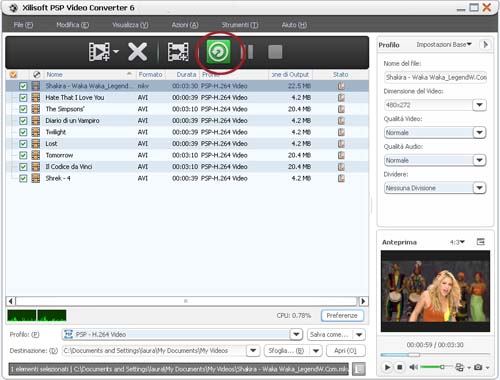The image size is (500, 380).
Task: Click the status icon of The Simpsons row
Action: click(x=341, y=109)
